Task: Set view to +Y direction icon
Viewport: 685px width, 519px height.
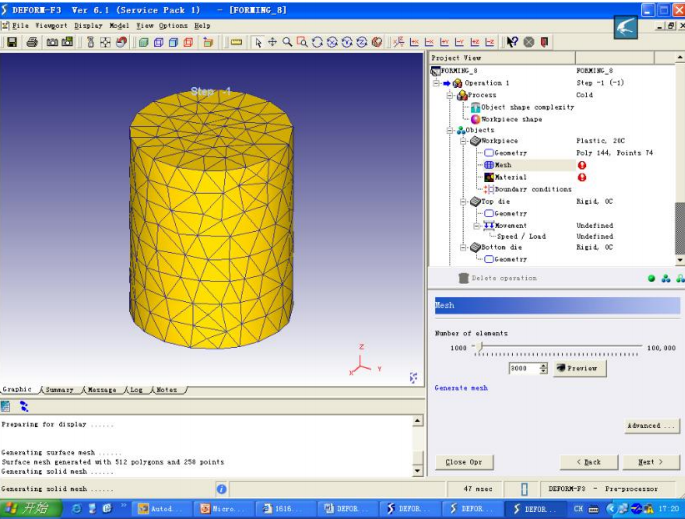Action: point(444,42)
